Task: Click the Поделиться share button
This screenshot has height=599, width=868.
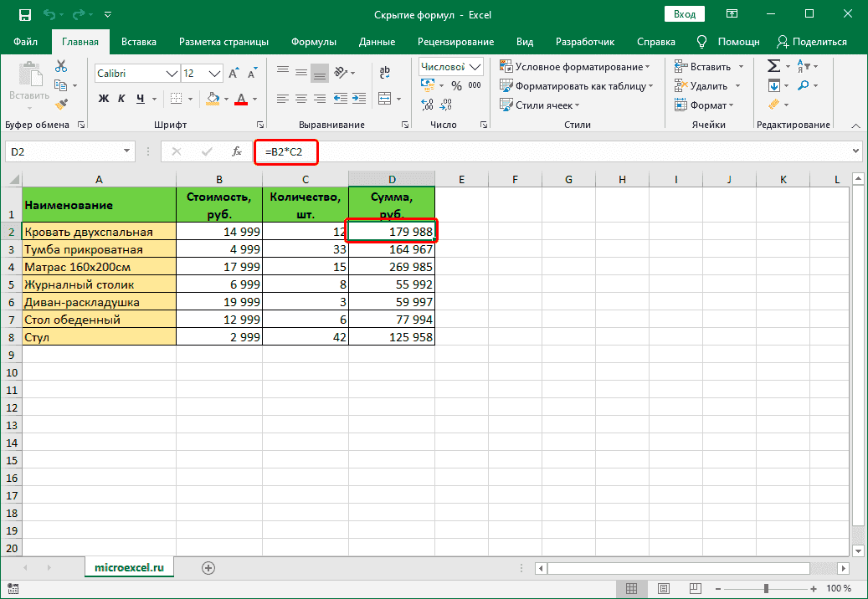Action: click(x=812, y=42)
